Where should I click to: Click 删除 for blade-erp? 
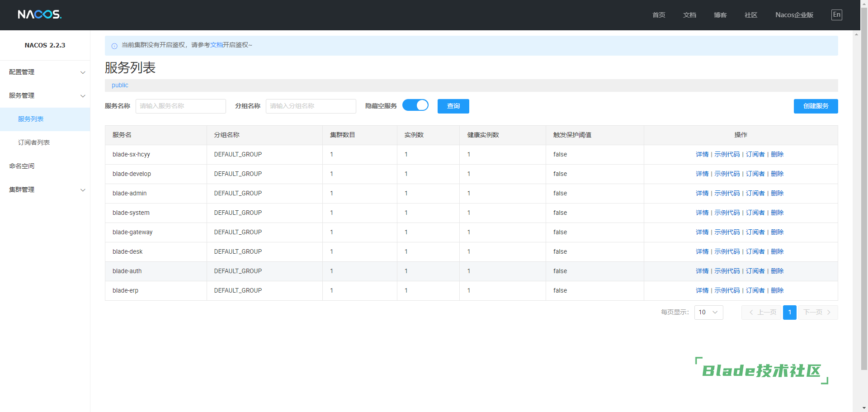pos(777,291)
